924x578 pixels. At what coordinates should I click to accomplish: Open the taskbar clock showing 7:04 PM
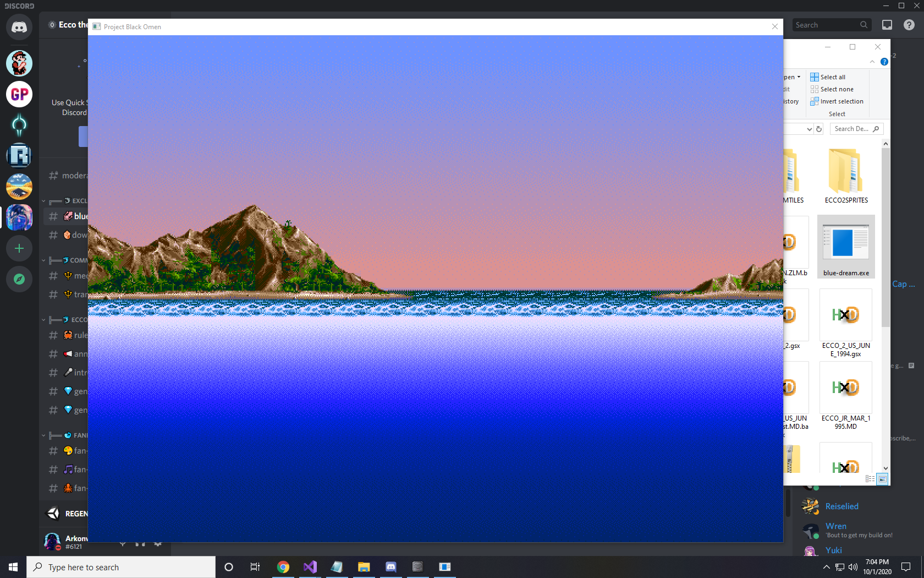[x=877, y=567]
